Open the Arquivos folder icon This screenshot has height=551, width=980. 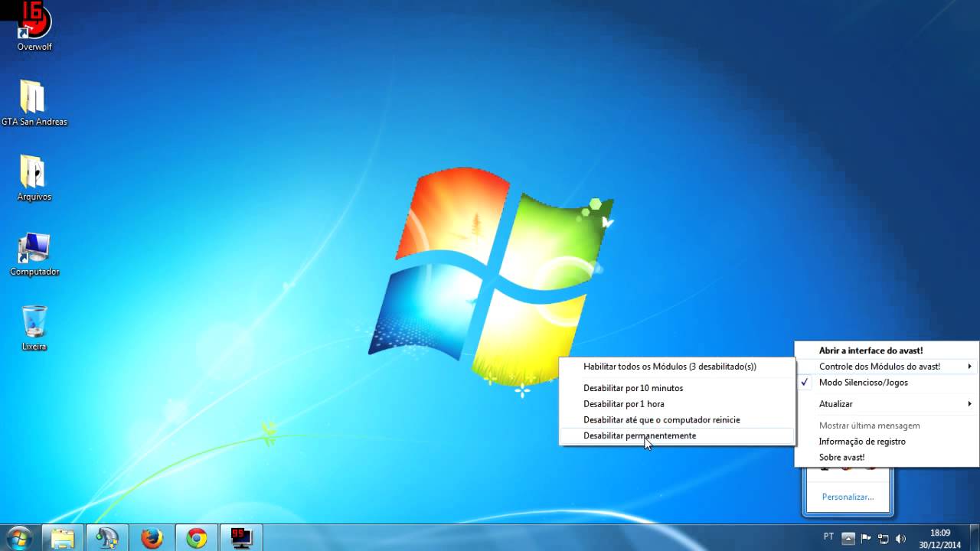point(34,178)
